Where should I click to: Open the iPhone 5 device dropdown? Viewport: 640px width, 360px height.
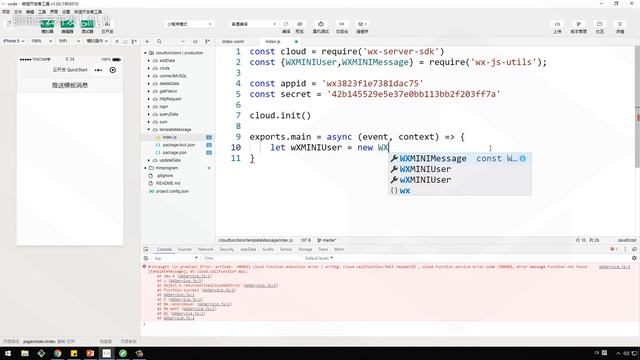click(13, 41)
